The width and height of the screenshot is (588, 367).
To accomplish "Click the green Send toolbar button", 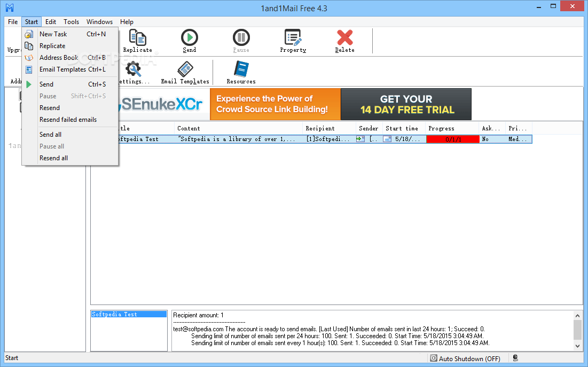I will point(190,37).
